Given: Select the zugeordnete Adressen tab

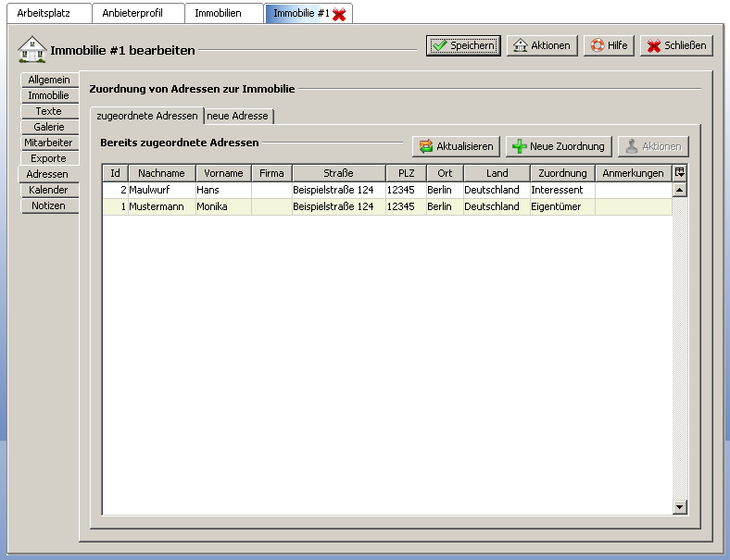Looking at the screenshot, I should [146, 116].
